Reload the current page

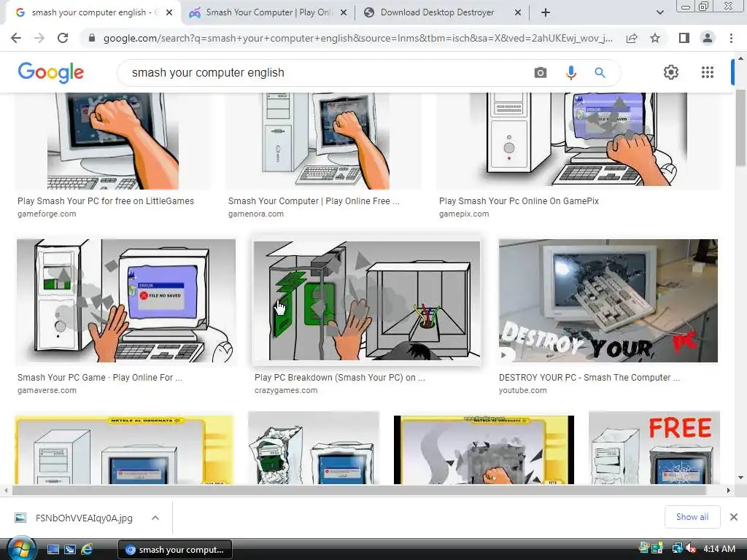pos(63,38)
